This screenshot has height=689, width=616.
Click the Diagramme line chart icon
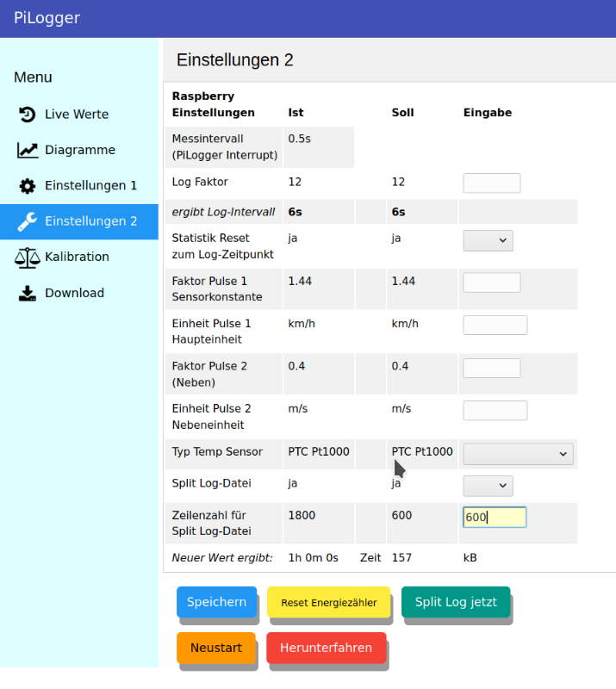pyautogui.click(x=28, y=150)
